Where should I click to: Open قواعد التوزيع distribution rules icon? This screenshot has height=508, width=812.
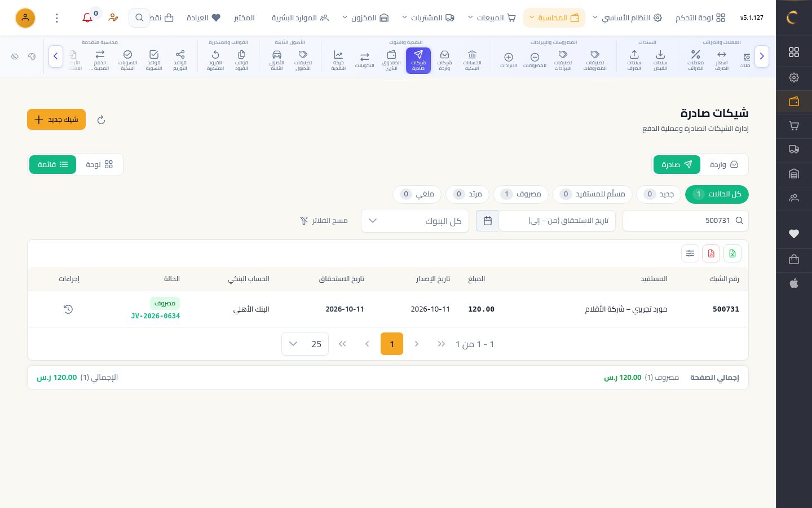point(180,60)
